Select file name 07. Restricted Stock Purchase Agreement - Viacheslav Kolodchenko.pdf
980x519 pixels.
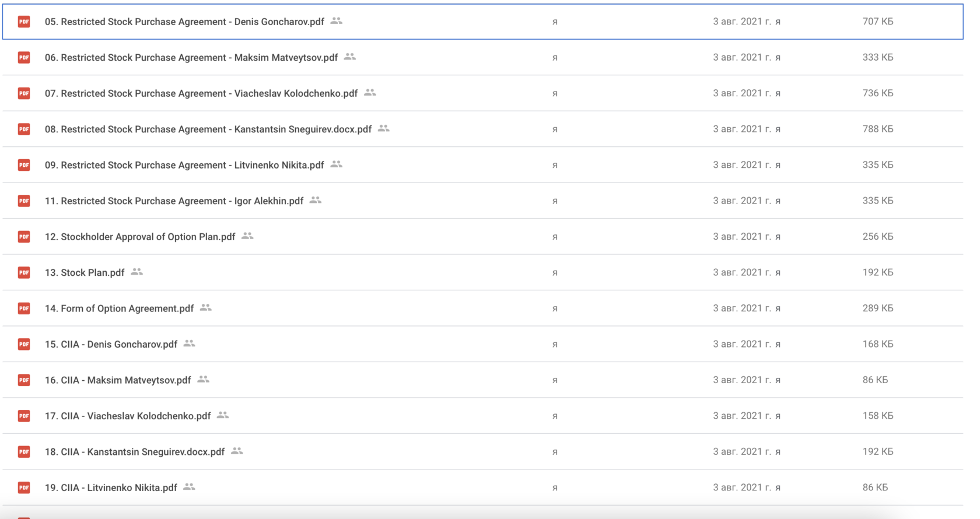click(201, 93)
